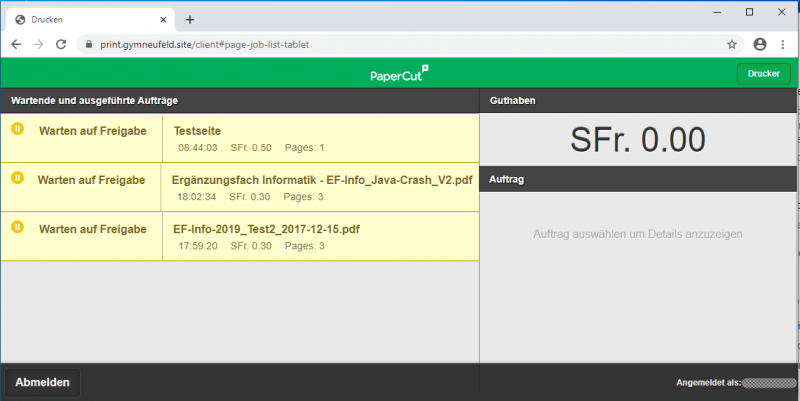800x401 pixels.
Task: Reload the page
Action: point(61,45)
